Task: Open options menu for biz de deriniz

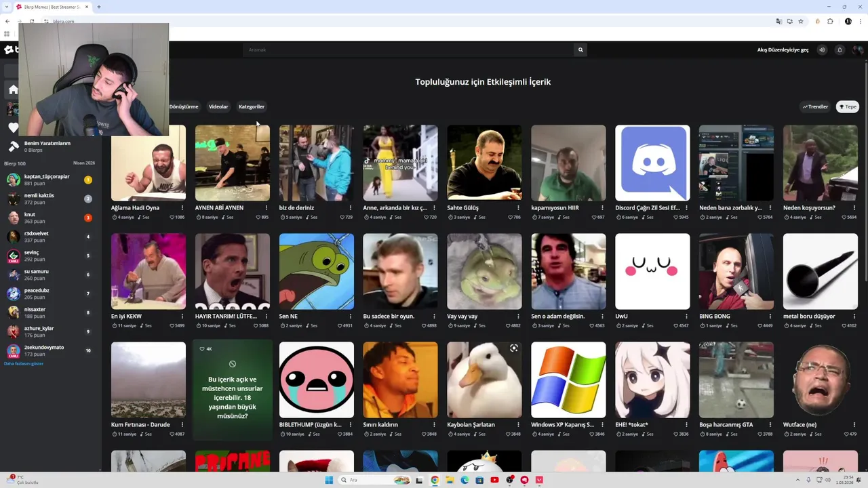Action: pos(351,207)
